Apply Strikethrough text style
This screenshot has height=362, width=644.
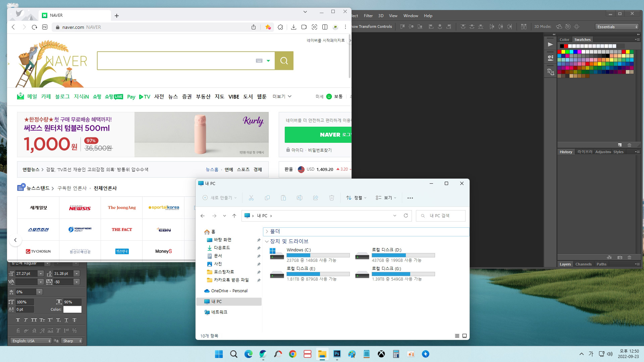coord(74,320)
